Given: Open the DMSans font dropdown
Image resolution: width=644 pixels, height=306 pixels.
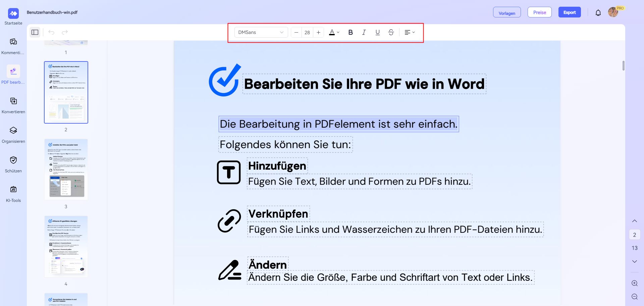Looking at the screenshot, I should [x=261, y=32].
